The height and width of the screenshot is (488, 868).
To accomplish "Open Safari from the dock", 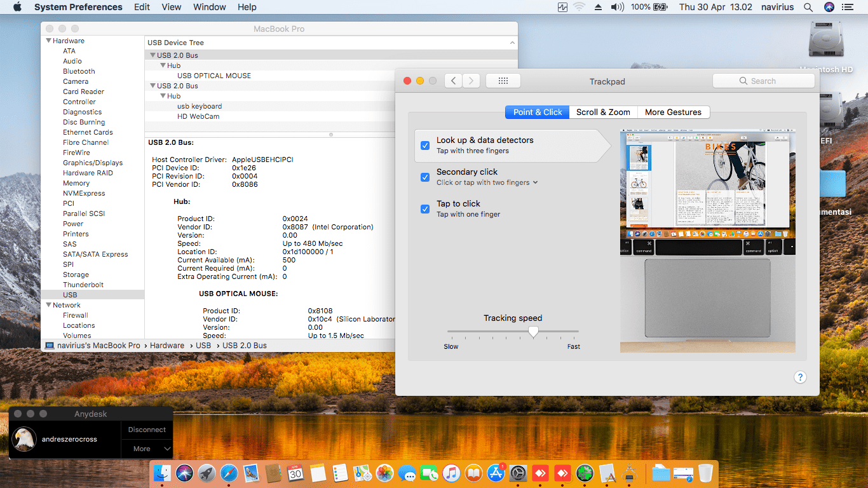I will click(x=228, y=473).
